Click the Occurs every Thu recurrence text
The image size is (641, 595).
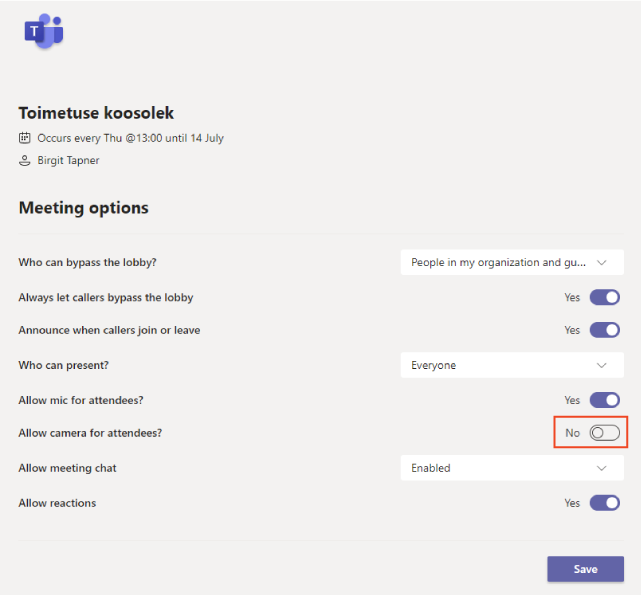click(130, 138)
